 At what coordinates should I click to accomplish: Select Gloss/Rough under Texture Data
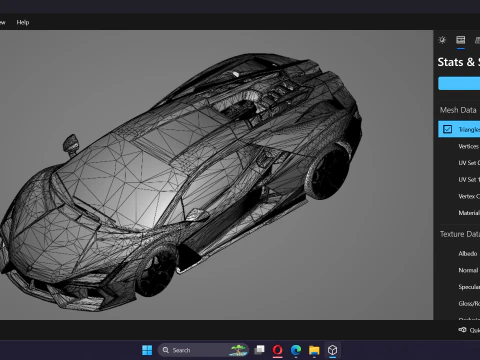tap(469, 303)
